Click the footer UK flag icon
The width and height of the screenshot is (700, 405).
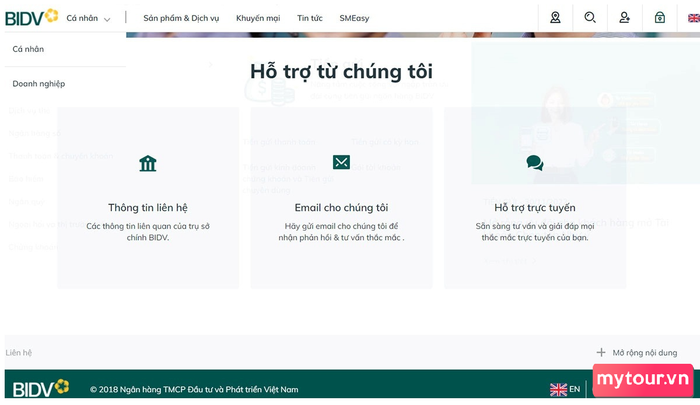point(558,389)
